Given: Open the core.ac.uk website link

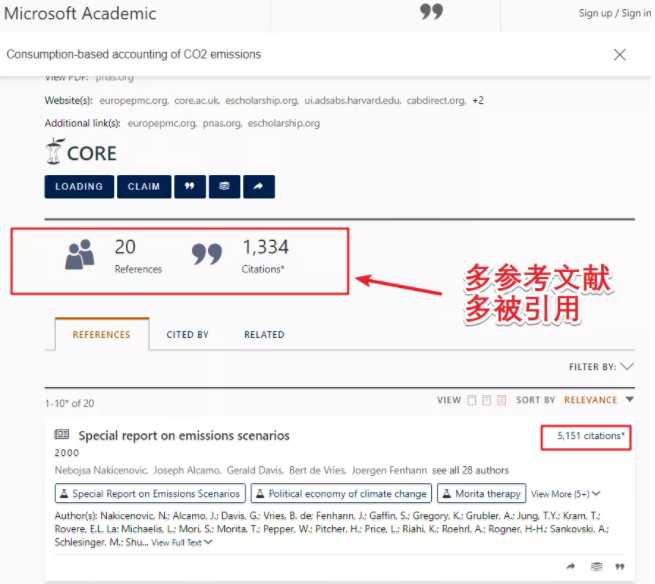Looking at the screenshot, I should (197, 100).
